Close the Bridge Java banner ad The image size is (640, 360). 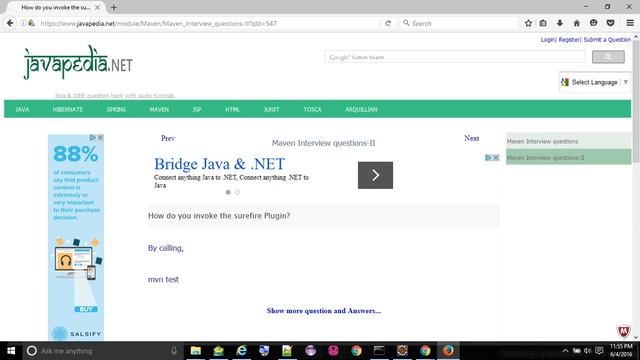pyautogui.click(x=496, y=158)
